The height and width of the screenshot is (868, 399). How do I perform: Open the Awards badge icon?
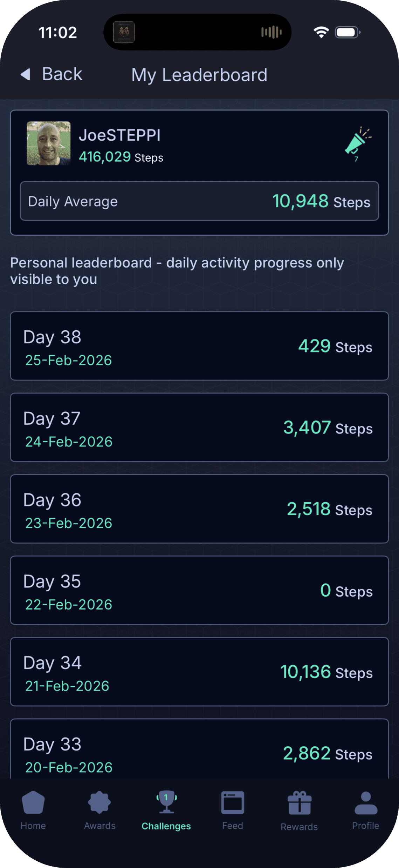pyautogui.click(x=99, y=802)
